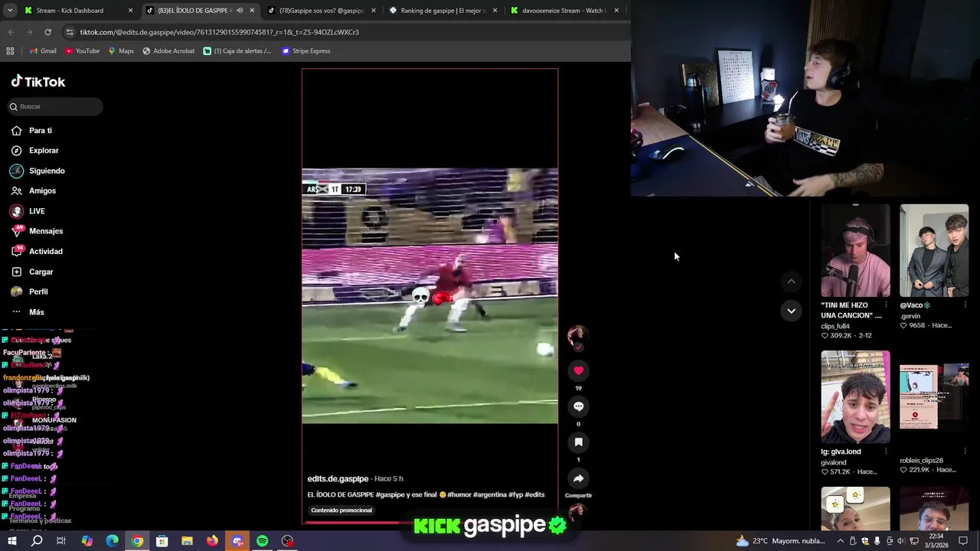Reload the page in Chrome

coord(47,32)
